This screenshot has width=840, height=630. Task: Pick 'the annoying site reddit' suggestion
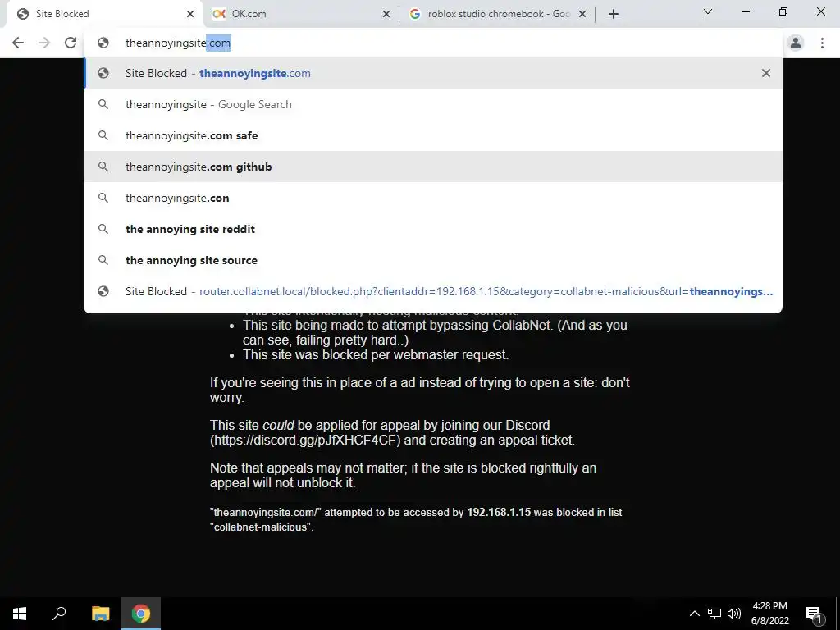(433, 229)
